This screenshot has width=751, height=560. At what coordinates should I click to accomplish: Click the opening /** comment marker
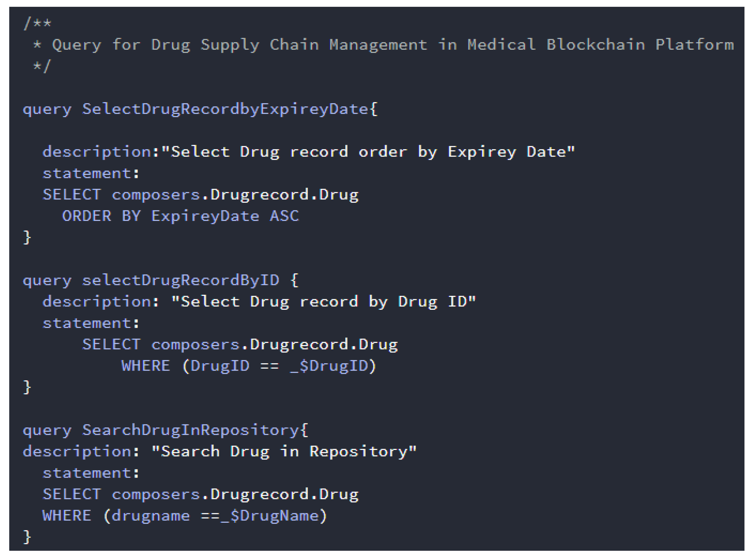click(37, 24)
